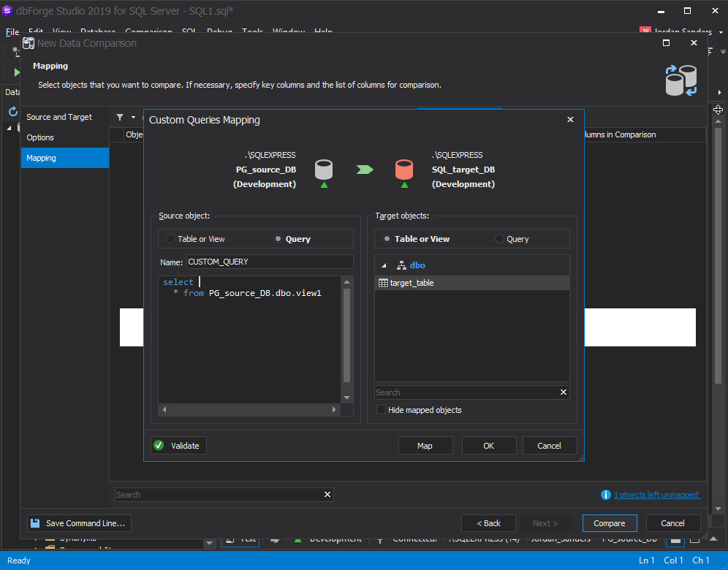
Task: Click Save Command Line button
Action: pyautogui.click(x=80, y=523)
